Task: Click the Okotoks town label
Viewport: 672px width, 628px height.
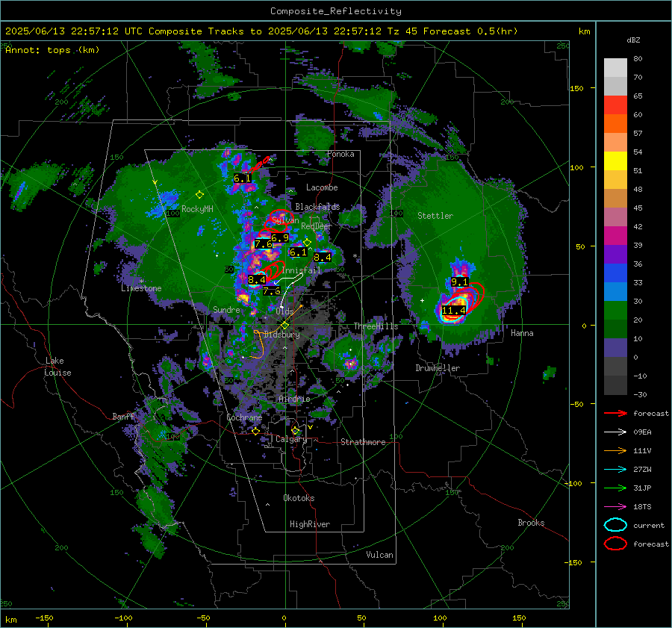Action: [299, 498]
